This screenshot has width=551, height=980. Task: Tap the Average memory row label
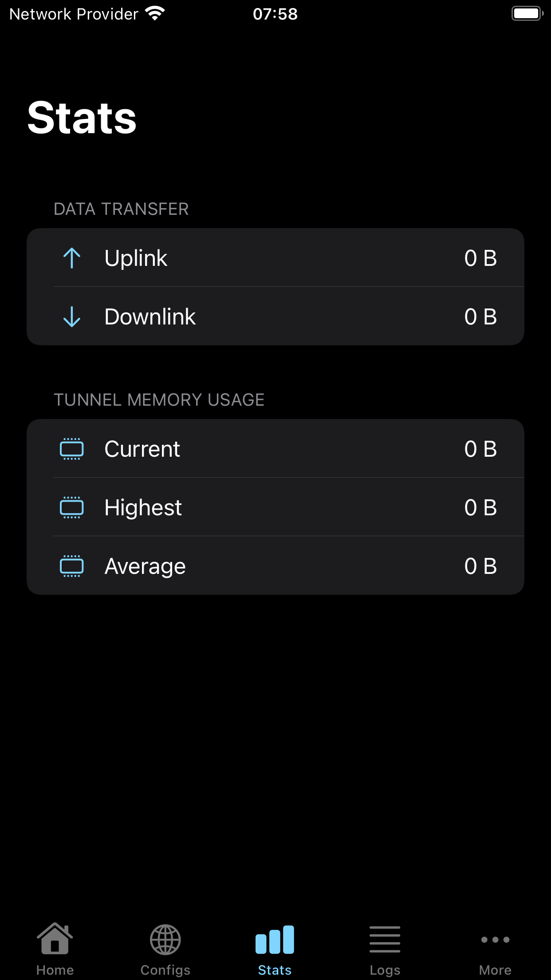click(x=145, y=566)
